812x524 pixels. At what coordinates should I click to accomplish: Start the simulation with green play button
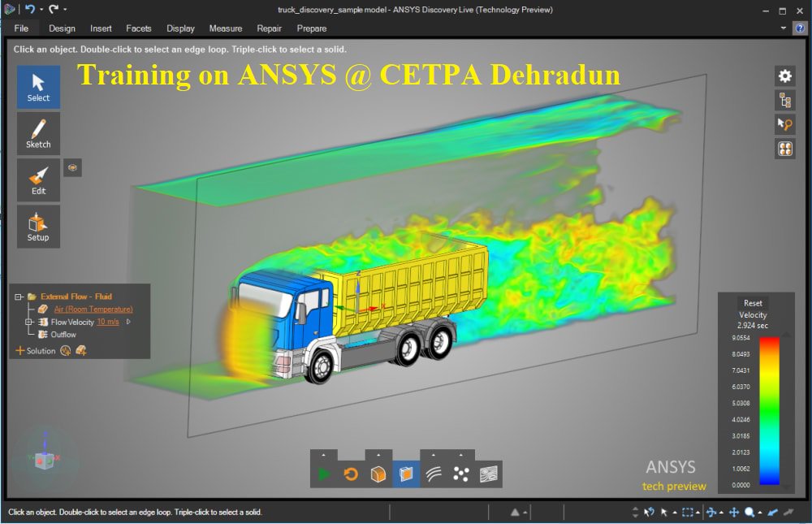(324, 474)
